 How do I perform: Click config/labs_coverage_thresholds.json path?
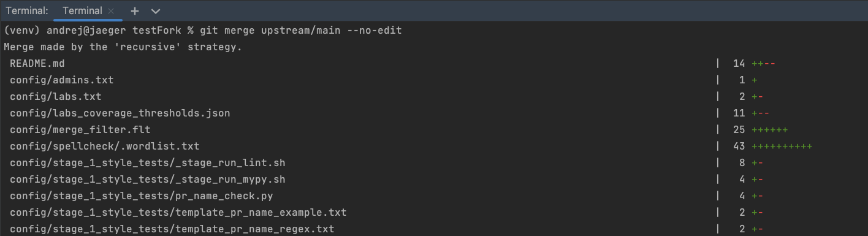(120, 113)
